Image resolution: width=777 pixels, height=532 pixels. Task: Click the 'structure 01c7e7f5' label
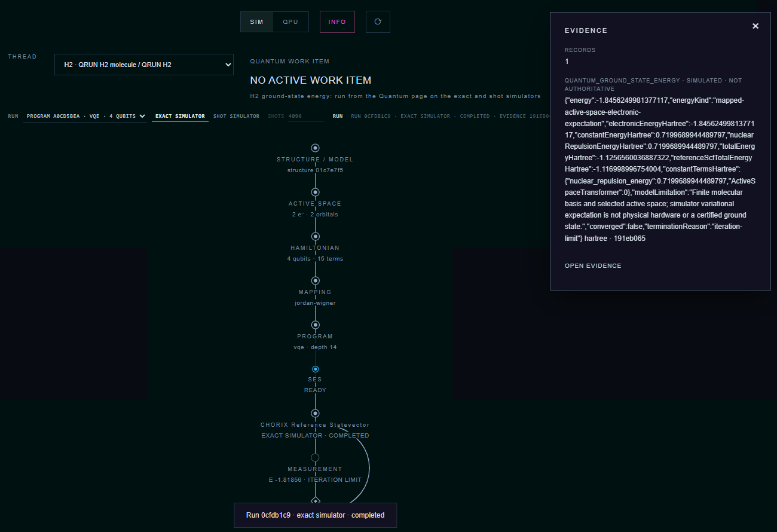pos(315,170)
